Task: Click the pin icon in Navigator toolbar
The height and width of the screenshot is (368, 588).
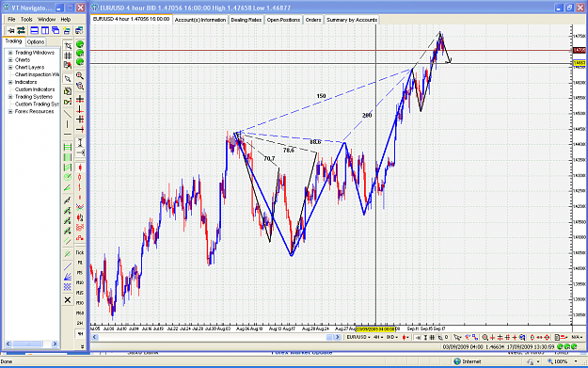Action: point(11,30)
